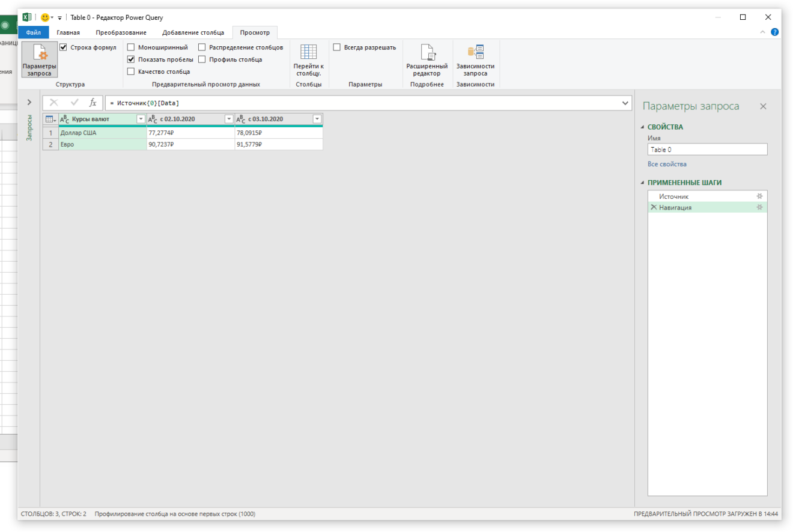Enable the Моноширинный checkbox
The image size is (793, 532).
(131, 47)
